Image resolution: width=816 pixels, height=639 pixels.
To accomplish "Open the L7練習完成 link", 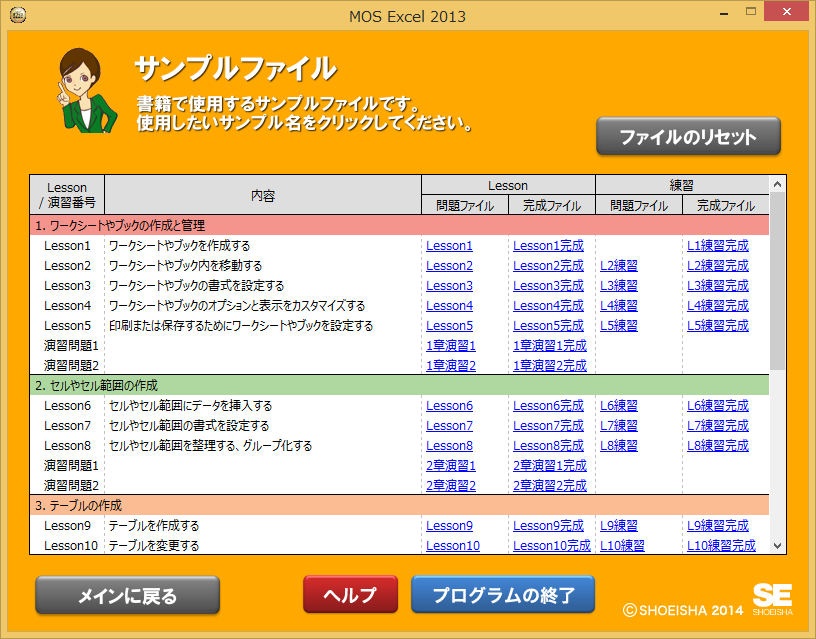I will click(718, 426).
